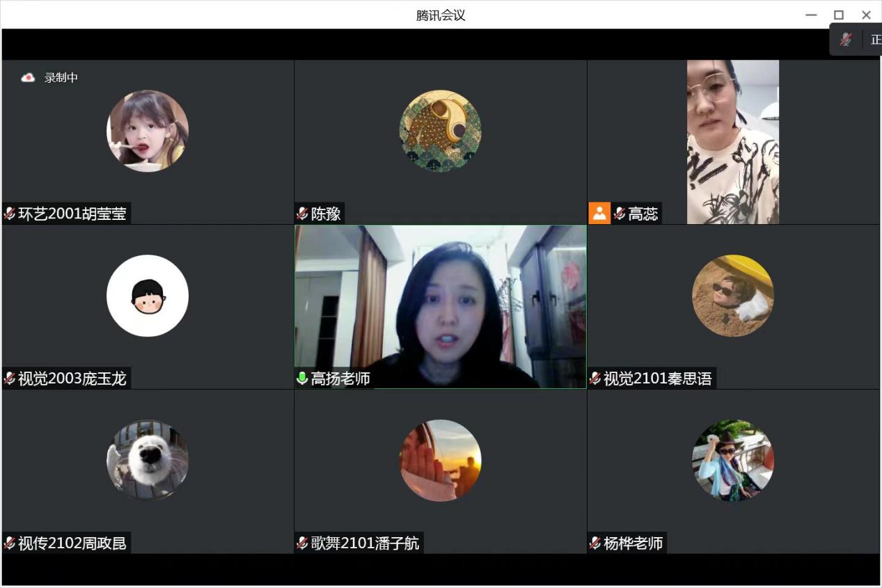This screenshot has width=882, height=588.
Task: Click the green microphone icon of 高扬老师
Action: [302, 378]
